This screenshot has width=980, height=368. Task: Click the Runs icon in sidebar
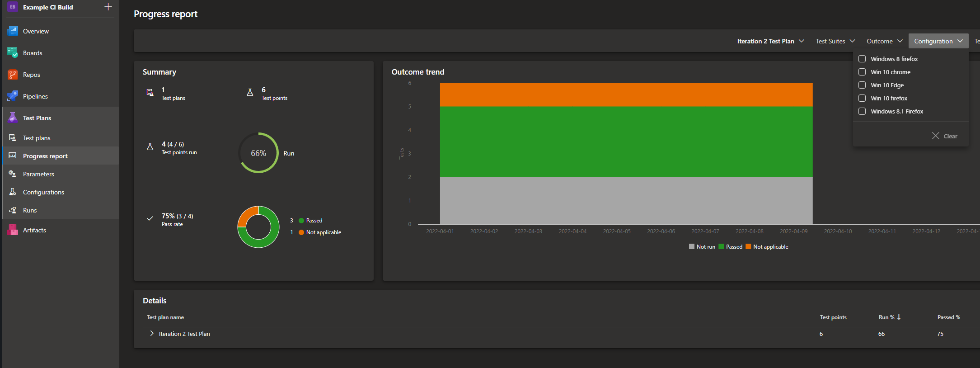point(13,210)
